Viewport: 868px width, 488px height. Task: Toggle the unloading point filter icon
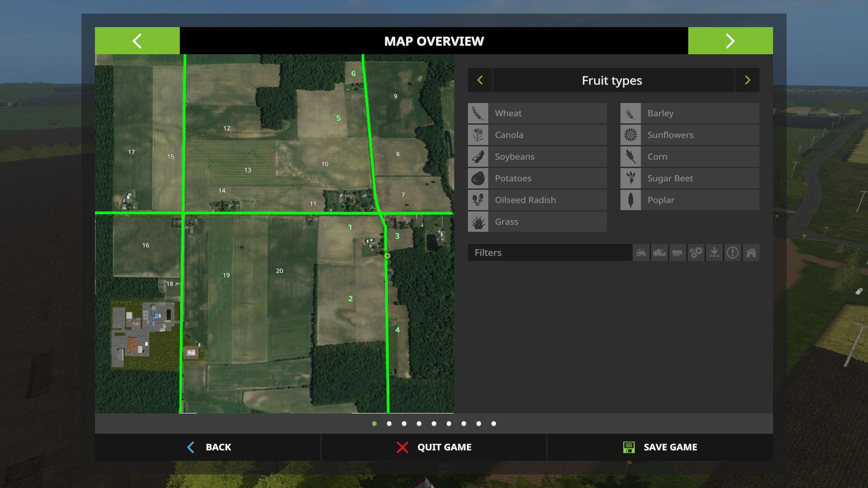(714, 253)
